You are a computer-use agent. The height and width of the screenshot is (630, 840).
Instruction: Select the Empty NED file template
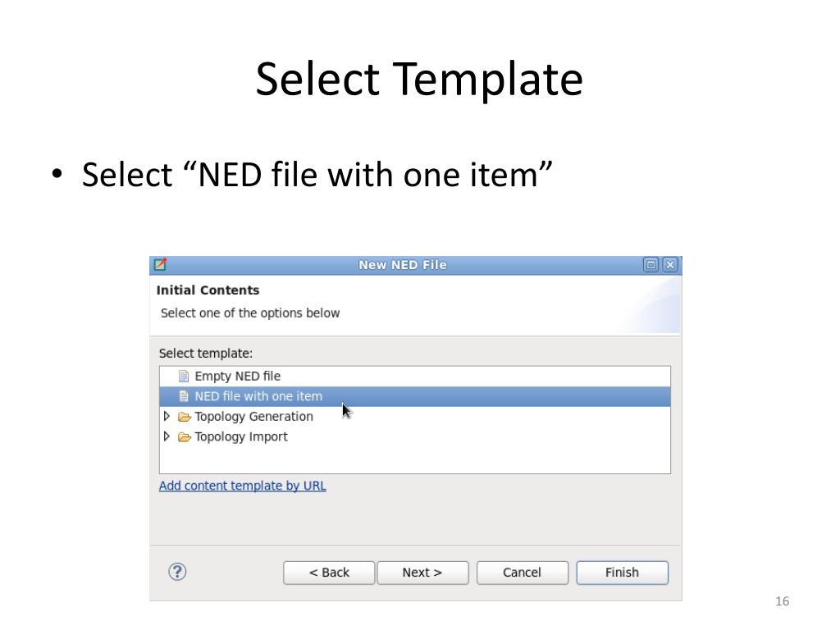(x=237, y=376)
